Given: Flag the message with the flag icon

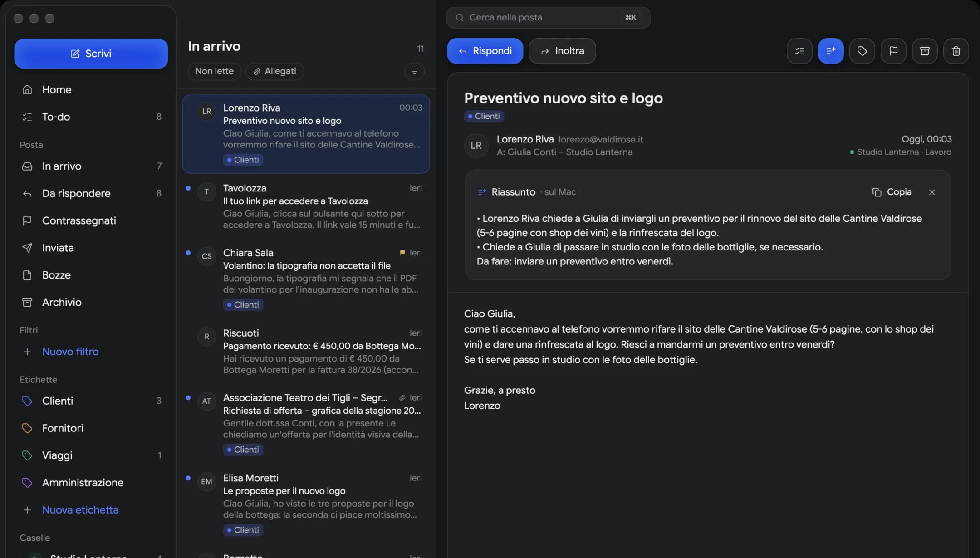Looking at the screenshot, I should [893, 51].
